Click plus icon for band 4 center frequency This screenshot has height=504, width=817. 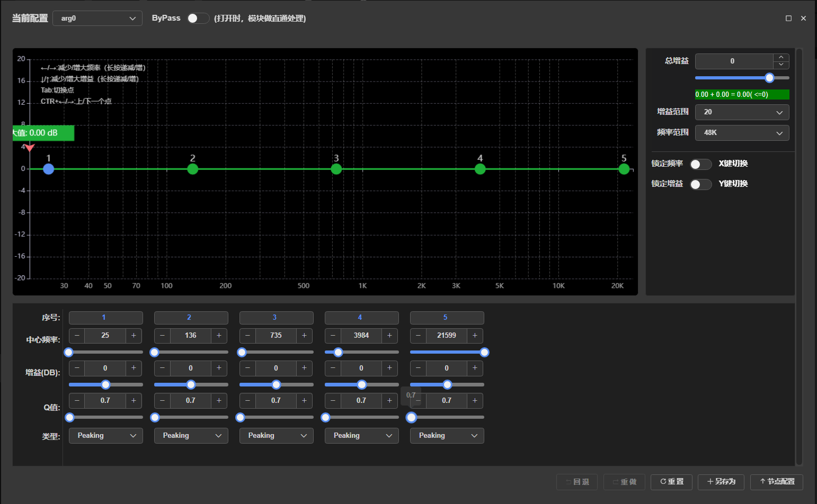point(389,336)
